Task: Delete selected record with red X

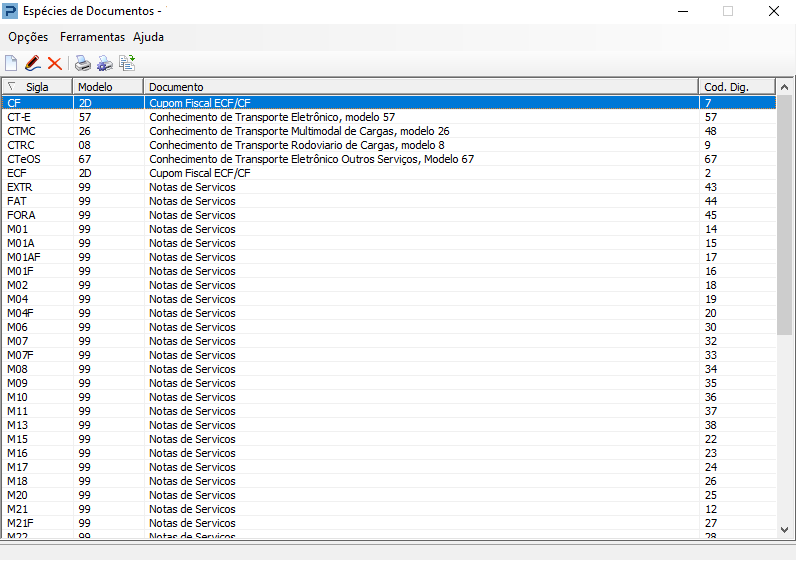Action: [x=54, y=63]
